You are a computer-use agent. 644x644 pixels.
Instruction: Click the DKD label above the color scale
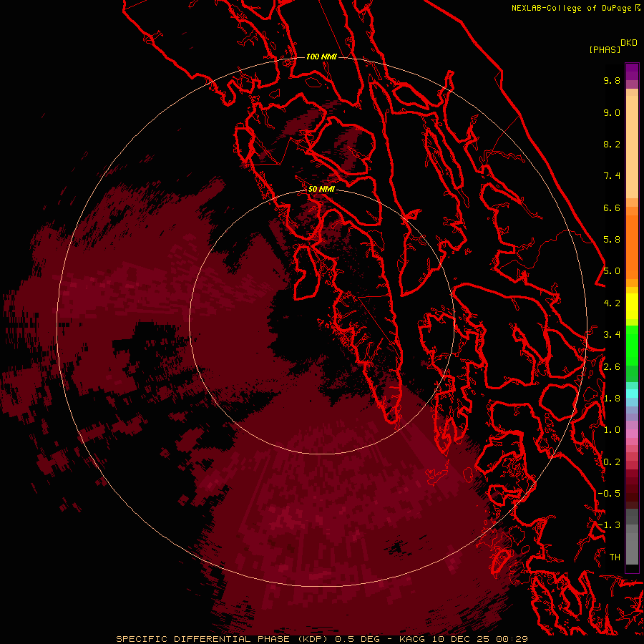point(628,42)
